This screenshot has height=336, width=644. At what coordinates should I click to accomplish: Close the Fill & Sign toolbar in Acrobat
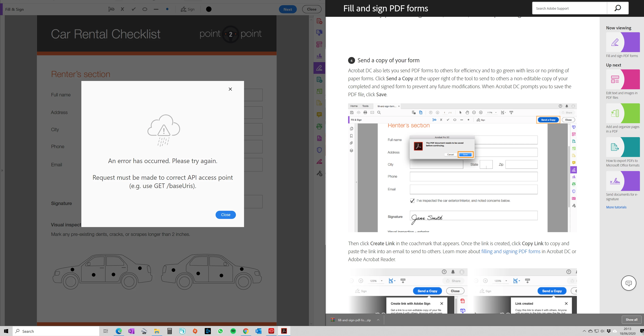pyautogui.click(x=311, y=9)
